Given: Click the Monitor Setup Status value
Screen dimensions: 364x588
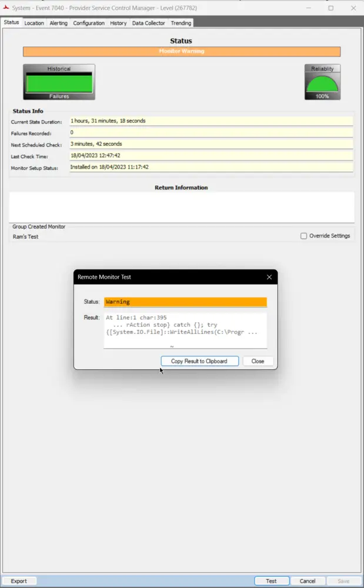Looking at the screenshot, I should coord(211,167).
